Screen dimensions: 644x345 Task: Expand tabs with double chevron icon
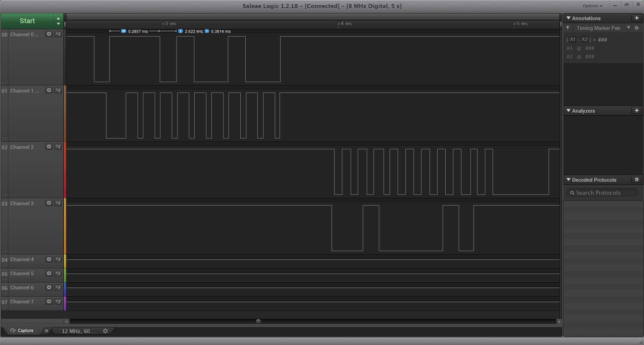pos(46,331)
